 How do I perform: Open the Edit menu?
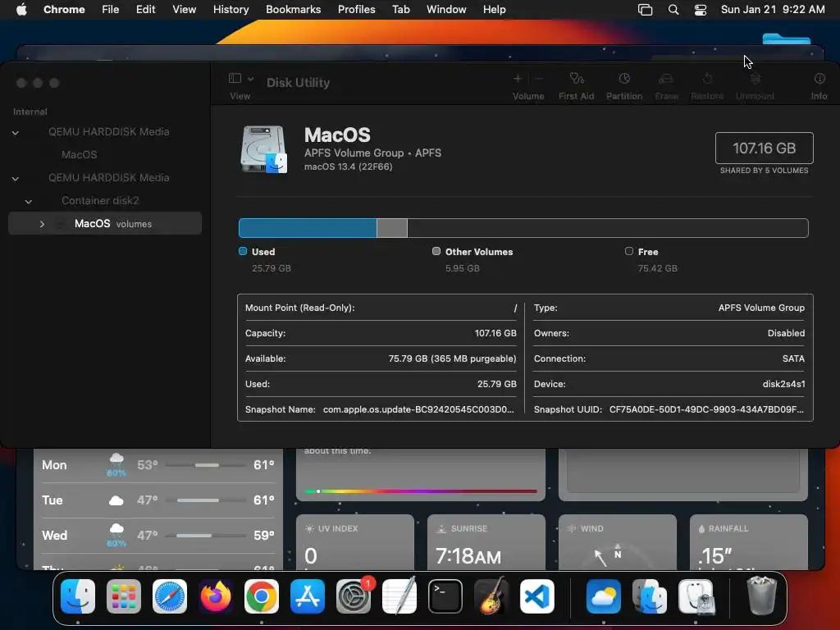146,10
